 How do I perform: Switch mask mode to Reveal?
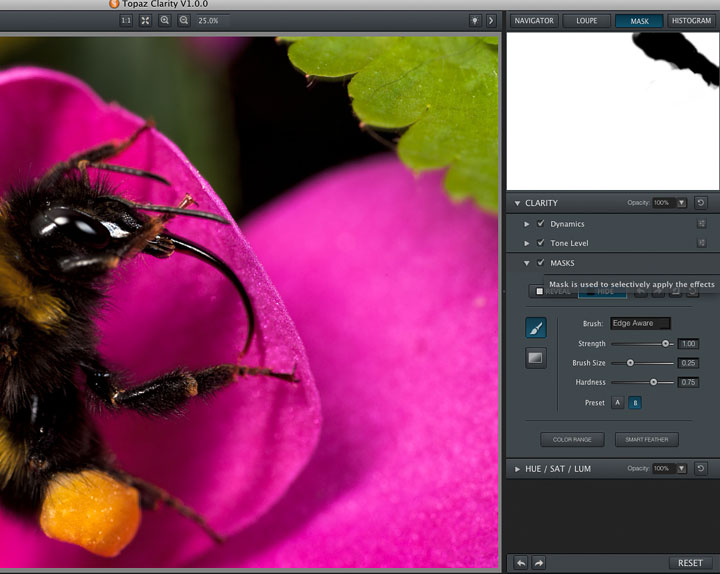click(x=553, y=292)
